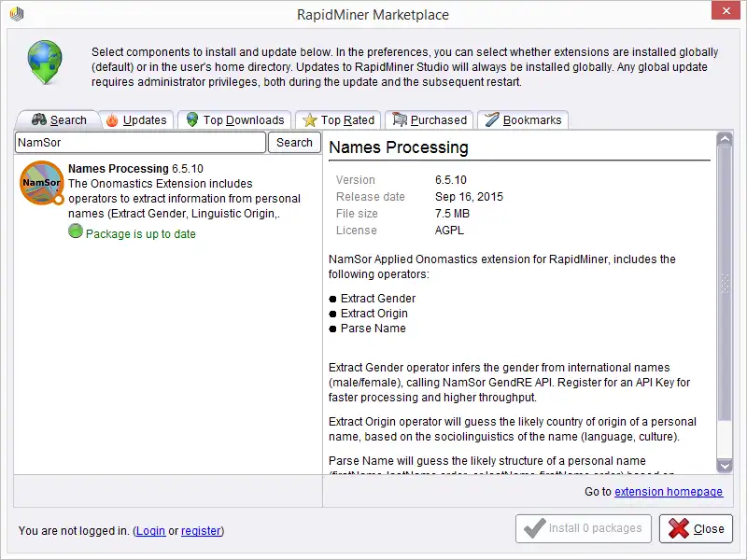This screenshot has height=560, width=747.
Task: Click the vertical scrollbar thumb in details panel
Action: 725,284
